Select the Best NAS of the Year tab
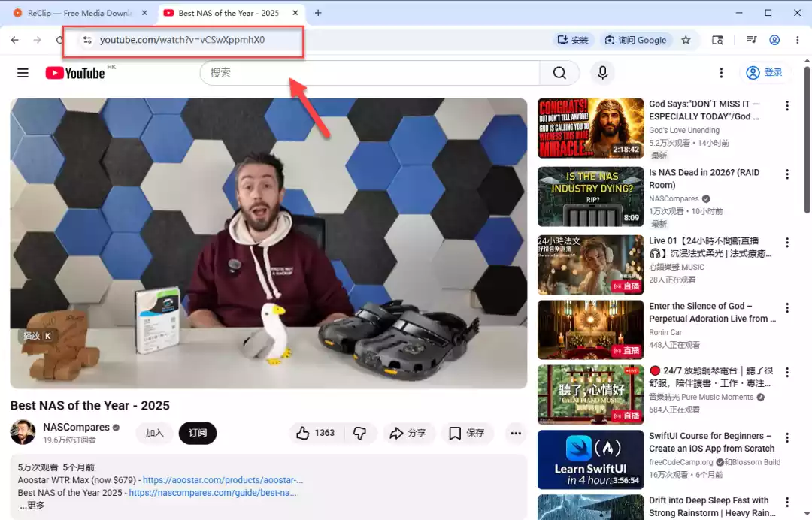This screenshot has height=520, width=812. [229, 13]
